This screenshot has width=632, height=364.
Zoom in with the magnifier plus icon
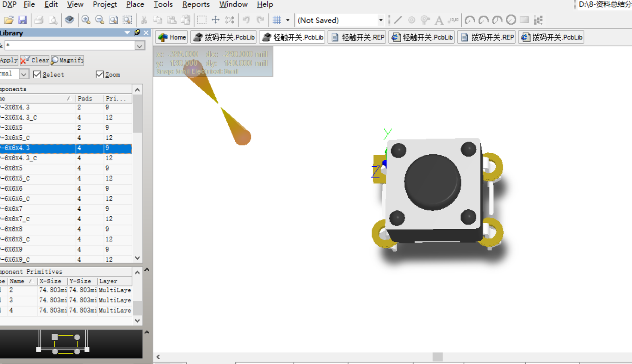click(x=86, y=20)
